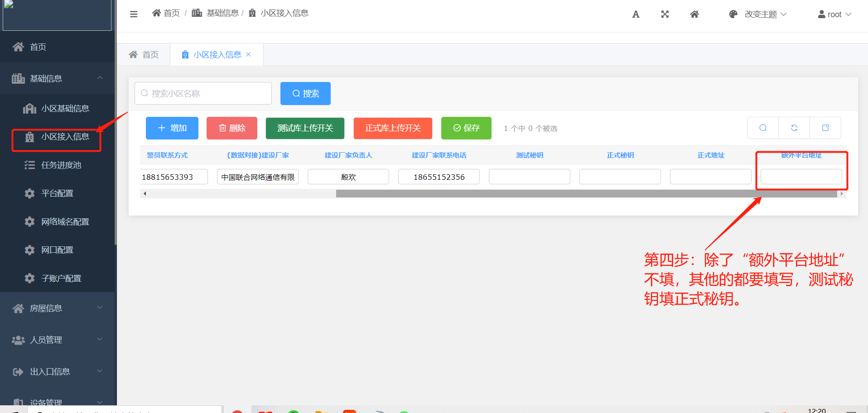Click the horizontal table scrollbar
Image resolution: width=868 pixels, height=413 pixels.
586,194
